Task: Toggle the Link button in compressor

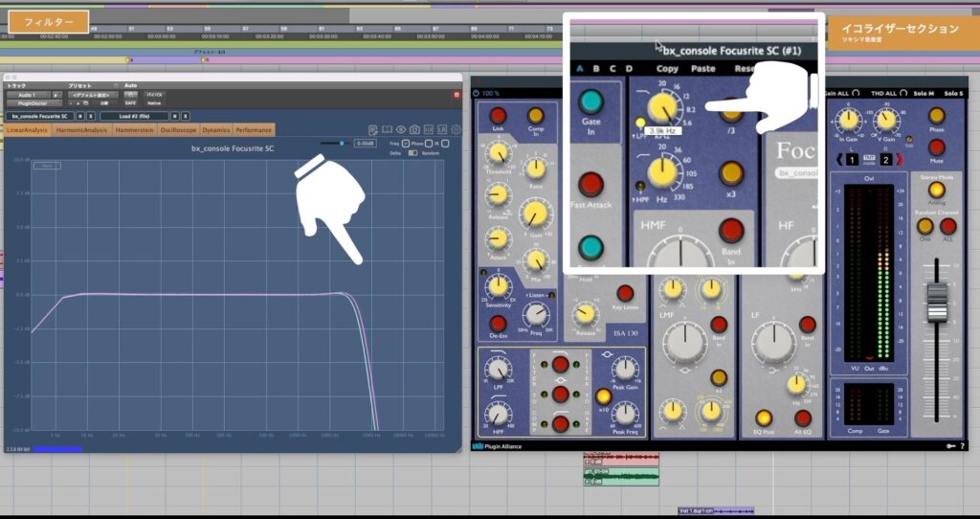Action: pos(498,116)
